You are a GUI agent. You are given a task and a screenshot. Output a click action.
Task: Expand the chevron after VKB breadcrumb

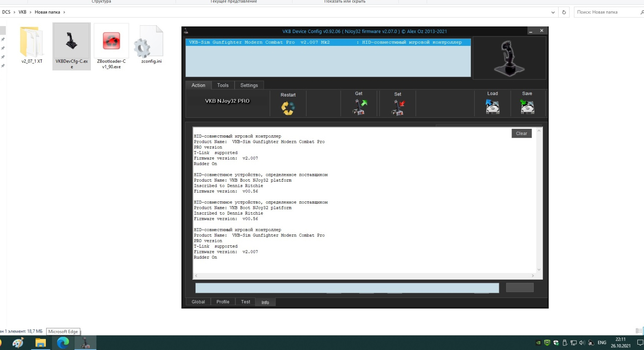click(30, 12)
